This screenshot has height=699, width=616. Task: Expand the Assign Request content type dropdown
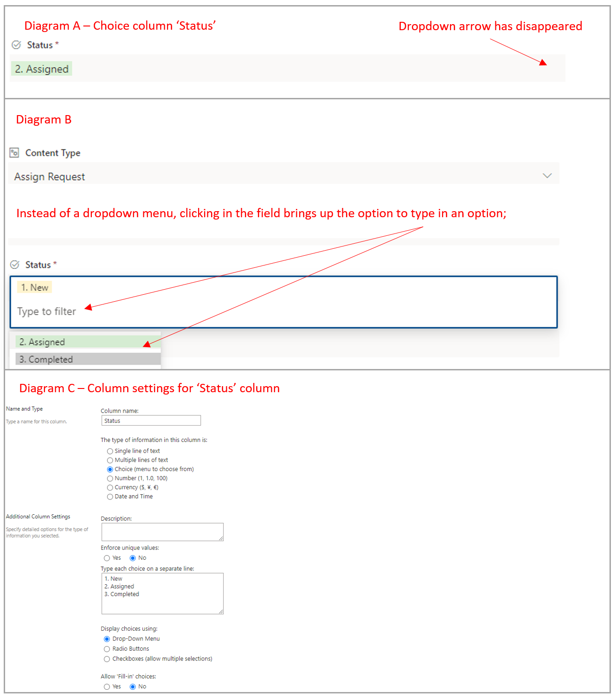(x=547, y=175)
